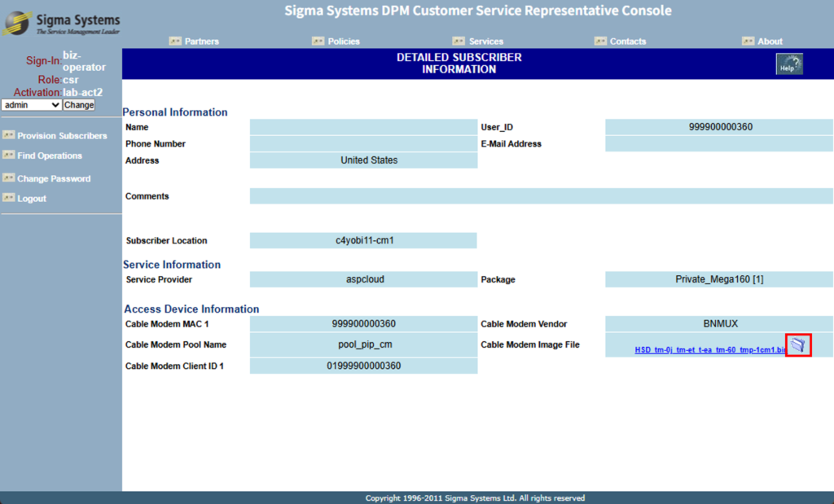Screen dimensions: 834x504
Task: Click the Change Password sidebar icon
Action: pyautogui.click(x=8, y=177)
